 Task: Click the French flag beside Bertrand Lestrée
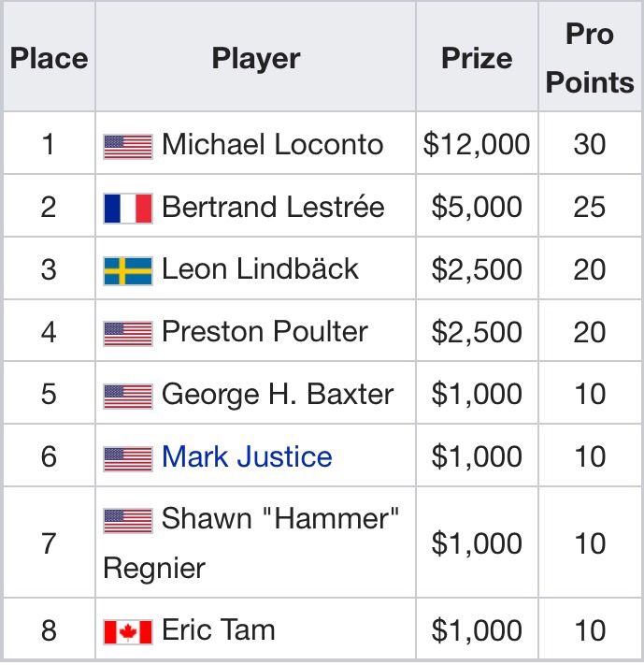pyautogui.click(x=128, y=209)
